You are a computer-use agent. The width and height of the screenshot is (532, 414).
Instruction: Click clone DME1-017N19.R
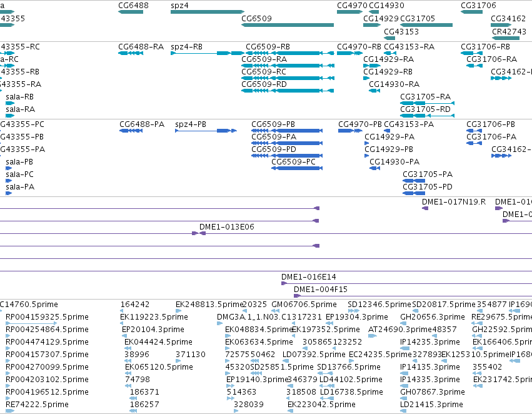[454, 202]
